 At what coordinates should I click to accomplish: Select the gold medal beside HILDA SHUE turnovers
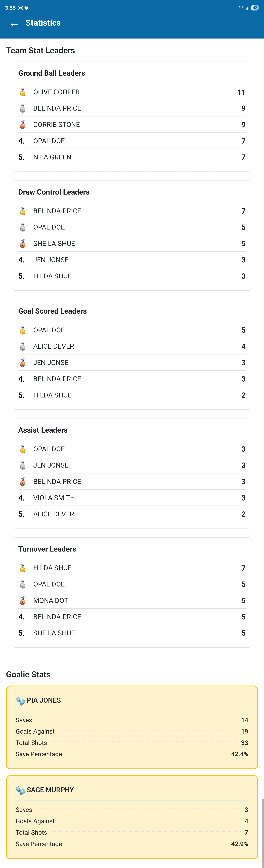coord(22,568)
